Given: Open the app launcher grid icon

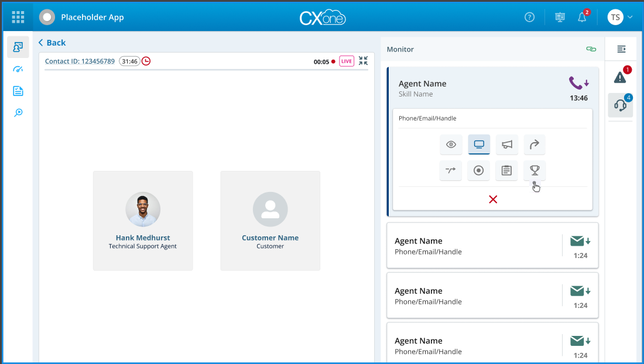Looking at the screenshot, I should tap(18, 17).
